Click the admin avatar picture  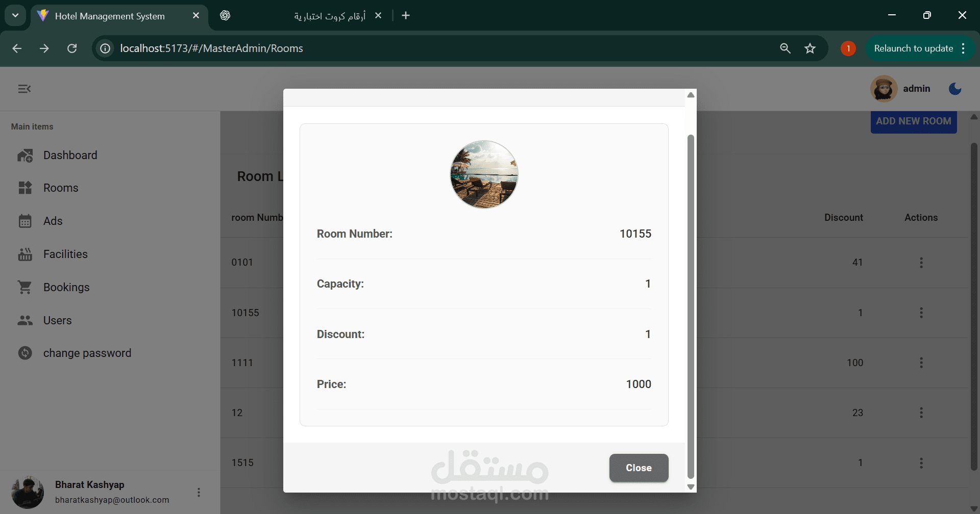[884, 89]
